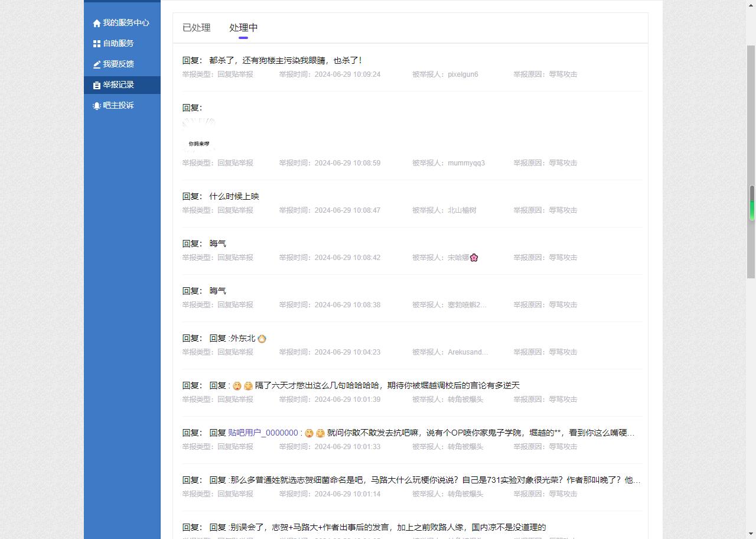This screenshot has height=539, width=756.
Task: Switch to the 已处理 tab
Action: click(196, 28)
